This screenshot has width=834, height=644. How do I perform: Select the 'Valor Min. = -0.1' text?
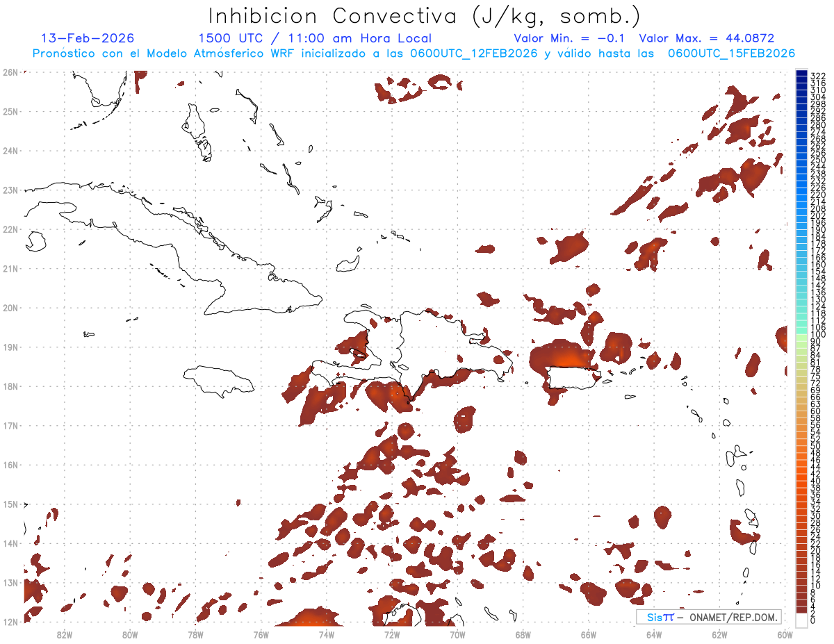pyautogui.click(x=569, y=38)
